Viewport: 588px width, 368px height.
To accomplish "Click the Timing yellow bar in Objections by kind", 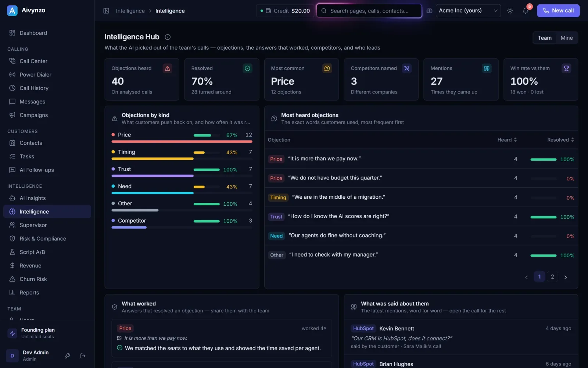I will coord(153,159).
